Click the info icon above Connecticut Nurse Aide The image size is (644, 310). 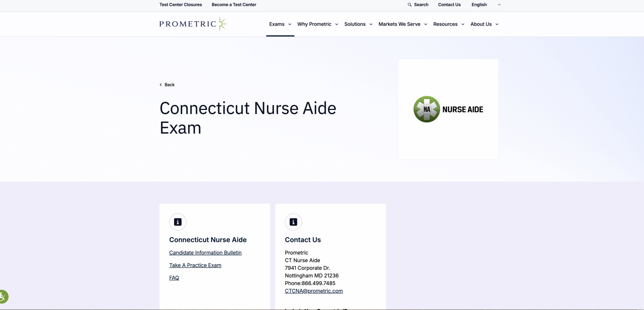(177, 222)
